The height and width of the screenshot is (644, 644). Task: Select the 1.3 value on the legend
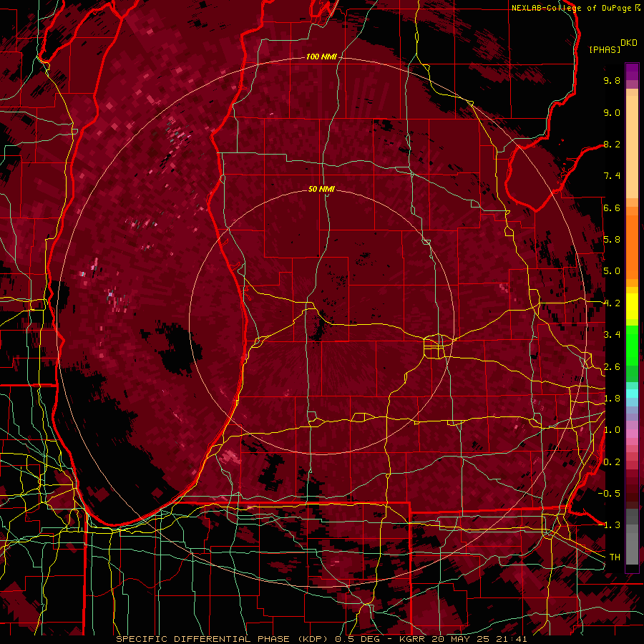(x=612, y=525)
